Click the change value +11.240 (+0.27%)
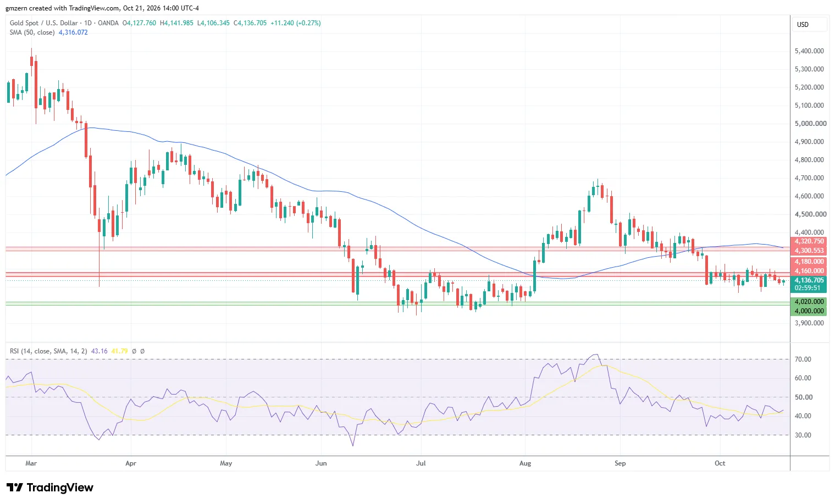835x504 pixels. tap(296, 23)
